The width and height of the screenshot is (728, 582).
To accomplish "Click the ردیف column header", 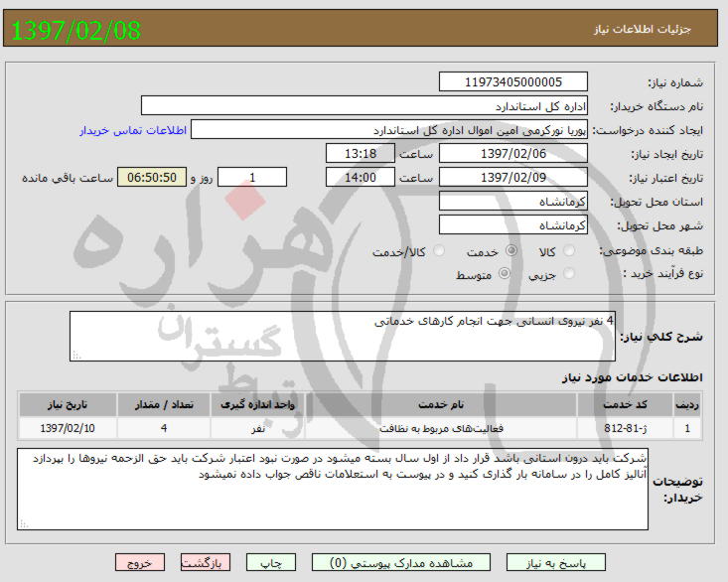I will 687,404.
